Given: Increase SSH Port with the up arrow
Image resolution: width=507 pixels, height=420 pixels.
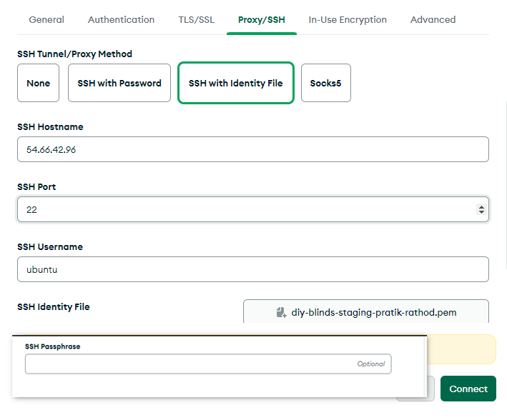Looking at the screenshot, I should (x=481, y=206).
